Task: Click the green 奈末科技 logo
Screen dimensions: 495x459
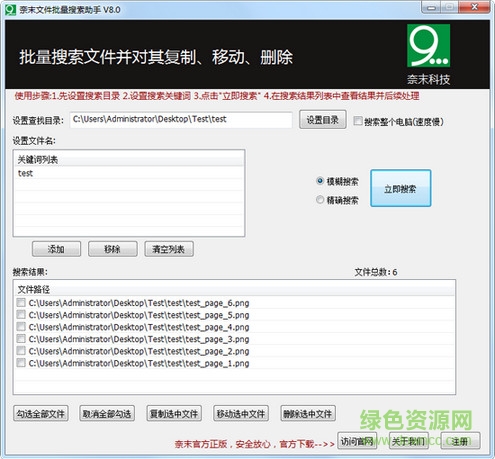Action: [x=428, y=46]
